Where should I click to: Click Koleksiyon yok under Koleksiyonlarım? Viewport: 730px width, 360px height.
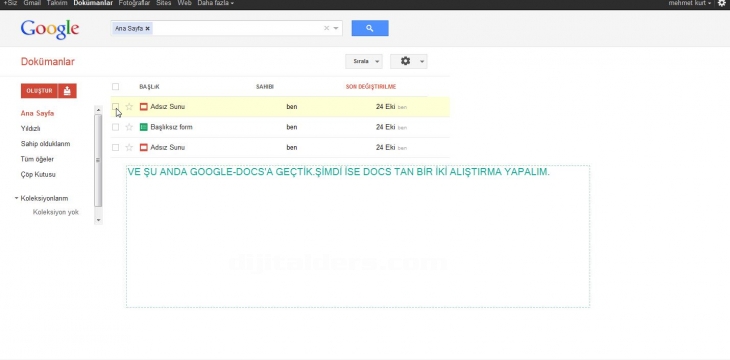[56, 212]
